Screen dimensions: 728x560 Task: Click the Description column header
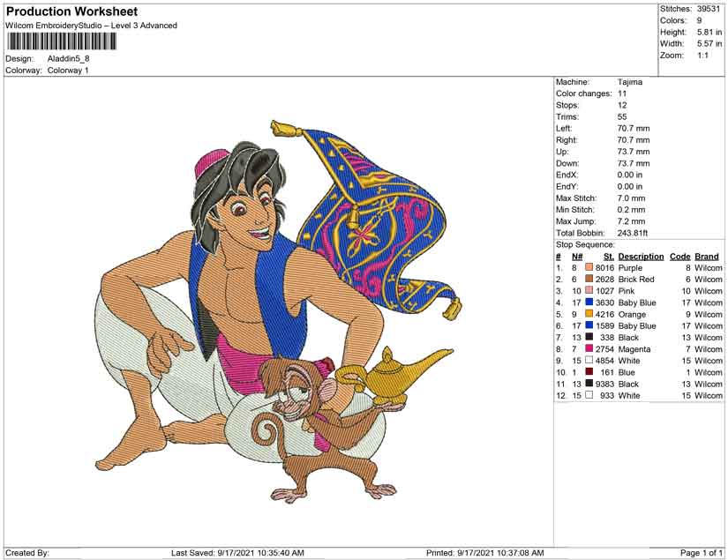[641, 257]
